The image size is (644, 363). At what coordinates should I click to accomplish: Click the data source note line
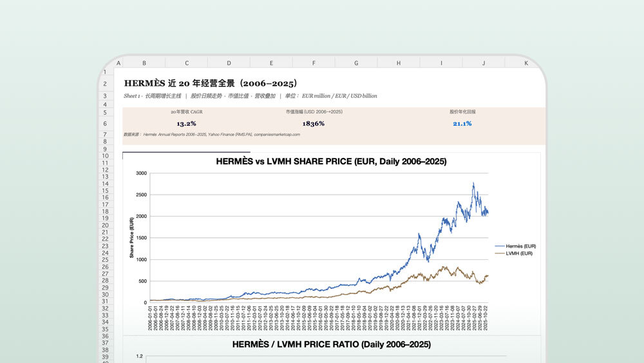coord(211,134)
